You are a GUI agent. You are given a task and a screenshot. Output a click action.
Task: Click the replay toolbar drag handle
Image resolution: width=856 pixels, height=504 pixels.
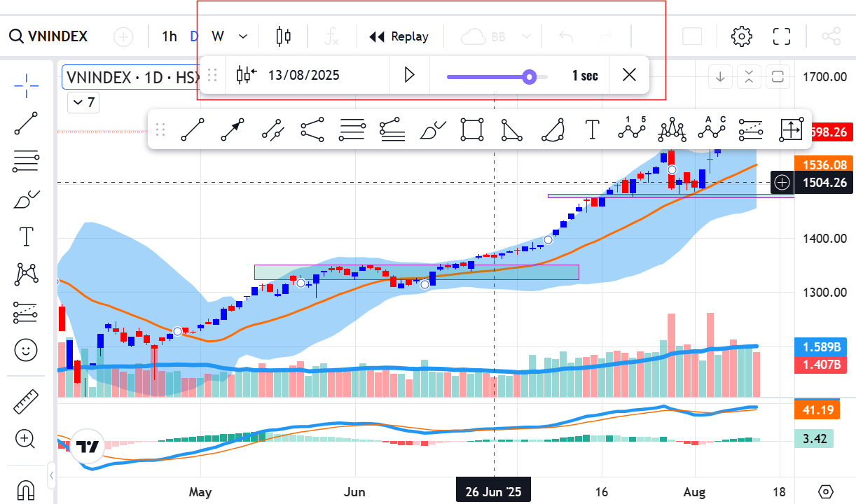click(213, 75)
